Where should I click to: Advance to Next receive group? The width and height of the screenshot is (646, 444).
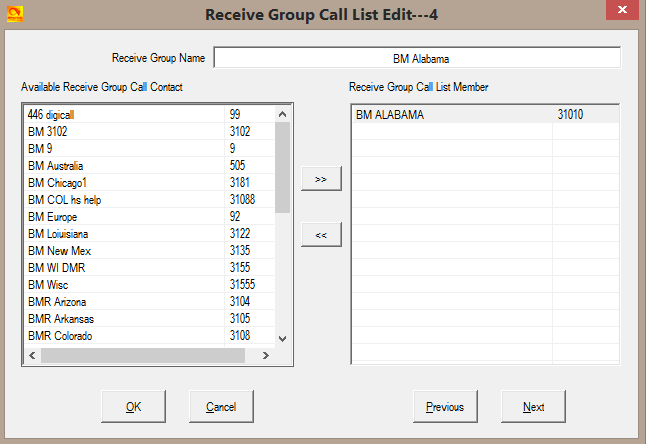coord(533,407)
